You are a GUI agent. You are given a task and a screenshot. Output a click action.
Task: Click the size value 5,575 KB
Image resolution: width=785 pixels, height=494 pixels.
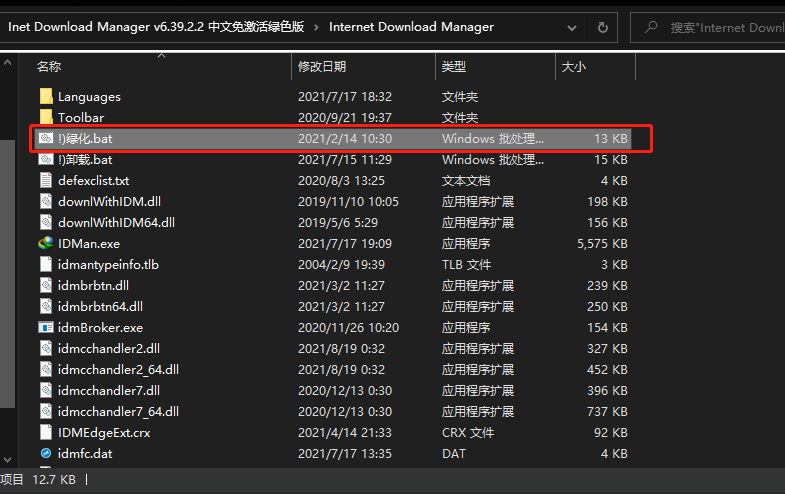(x=602, y=244)
